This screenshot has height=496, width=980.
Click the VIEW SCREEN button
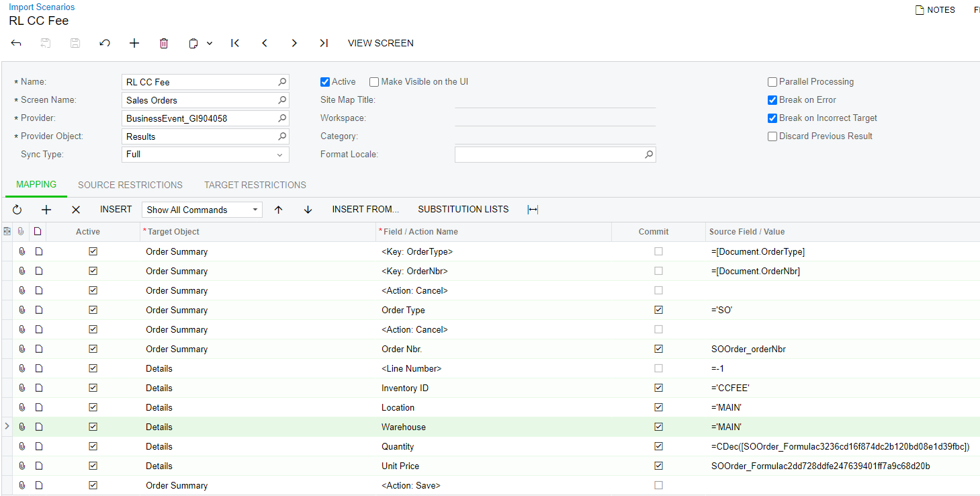click(x=380, y=43)
